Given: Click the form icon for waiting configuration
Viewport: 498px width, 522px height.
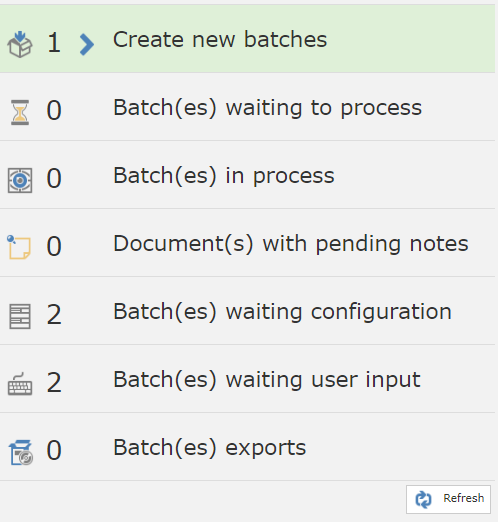Looking at the screenshot, I should point(20,316).
